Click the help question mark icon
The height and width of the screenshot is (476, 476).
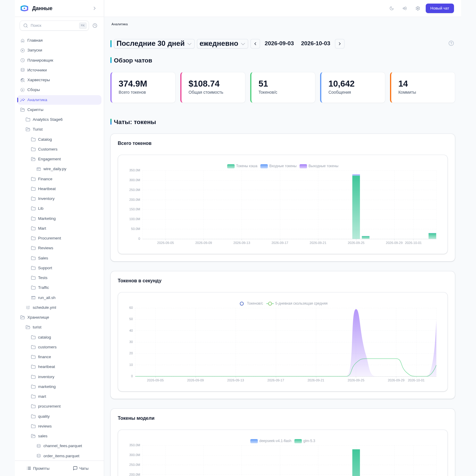[x=451, y=43]
